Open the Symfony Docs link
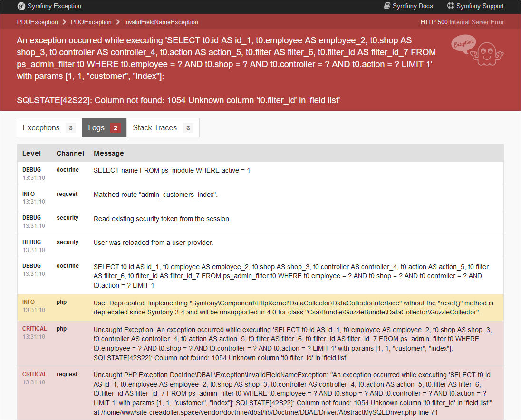Image resolution: width=521 pixels, height=420 pixels. [408, 6]
